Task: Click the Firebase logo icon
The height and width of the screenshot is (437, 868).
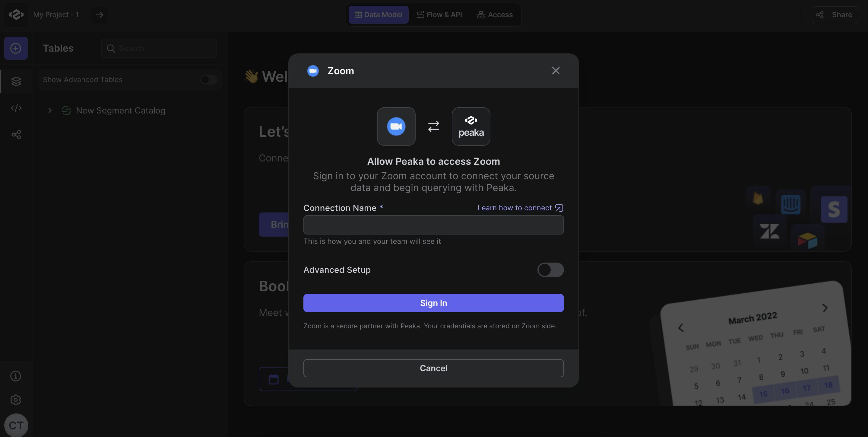Action: click(758, 198)
